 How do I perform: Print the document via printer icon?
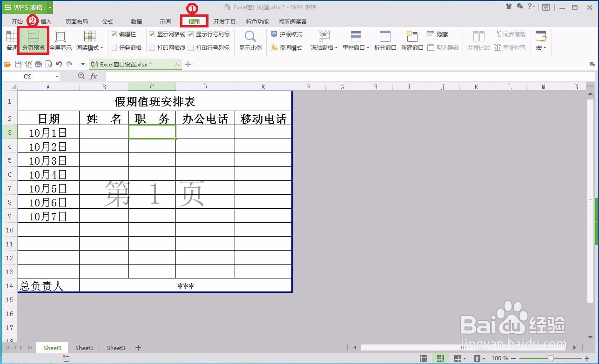39,65
